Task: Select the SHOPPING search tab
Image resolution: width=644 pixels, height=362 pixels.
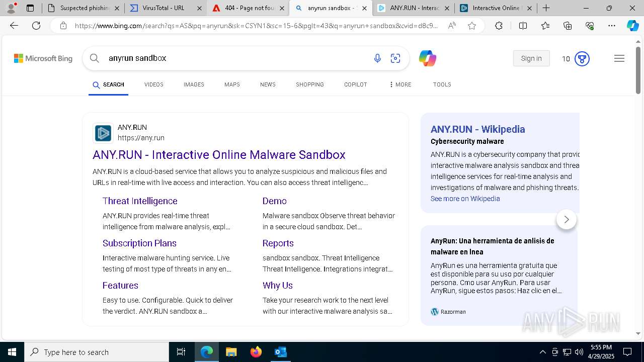Action: 310,84
